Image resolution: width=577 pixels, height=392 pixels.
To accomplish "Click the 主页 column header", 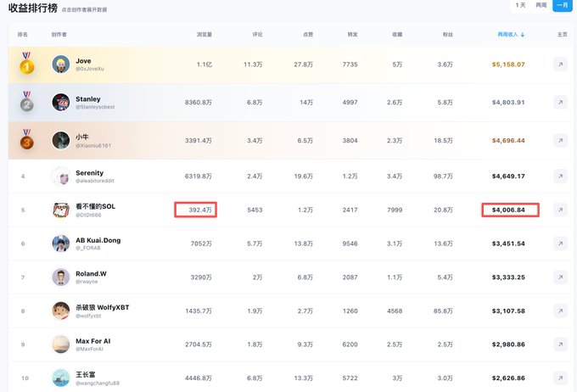I will 563,35.
